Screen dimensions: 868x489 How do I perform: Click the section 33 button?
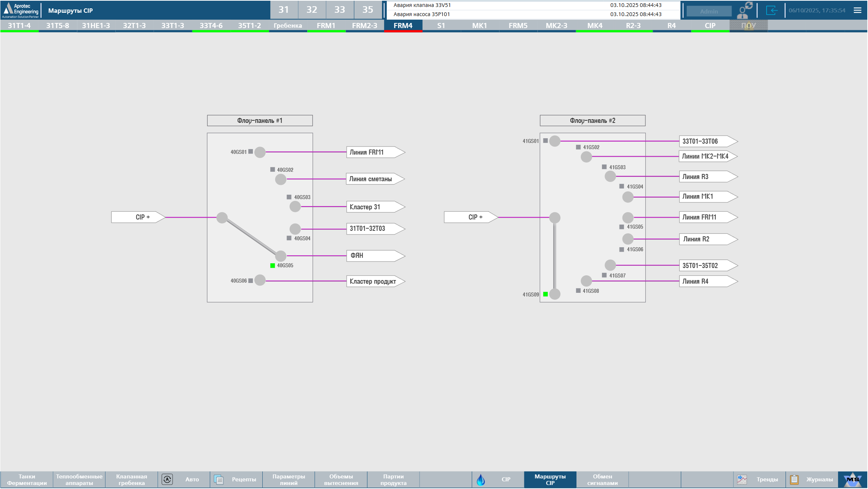pos(339,10)
